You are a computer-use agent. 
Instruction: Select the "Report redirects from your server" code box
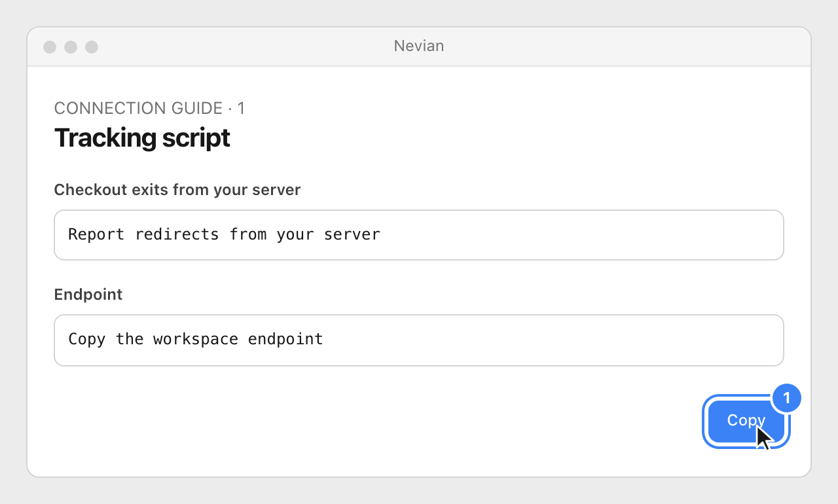pyautogui.click(x=419, y=235)
